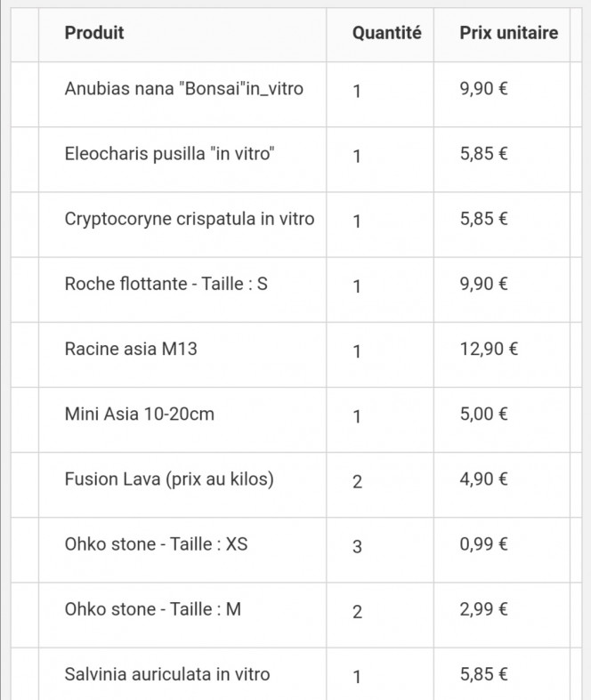Click the Quantité column header

coord(387,33)
